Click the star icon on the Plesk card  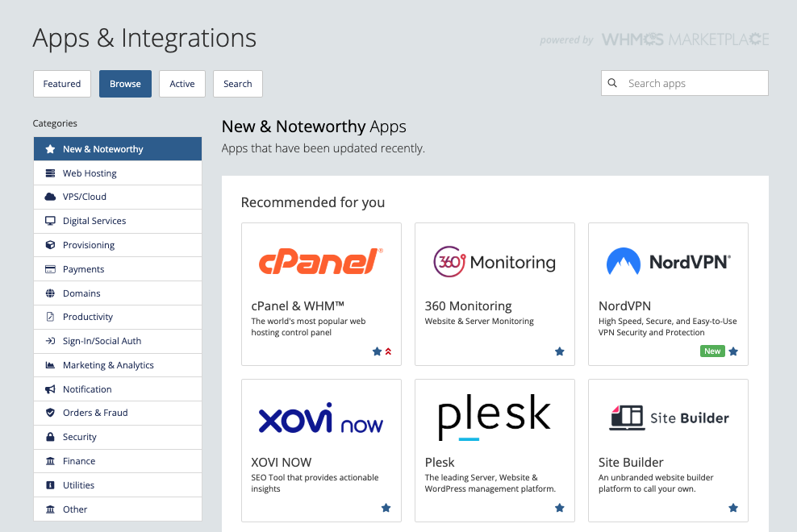pyautogui.click(x=560, y=508)
